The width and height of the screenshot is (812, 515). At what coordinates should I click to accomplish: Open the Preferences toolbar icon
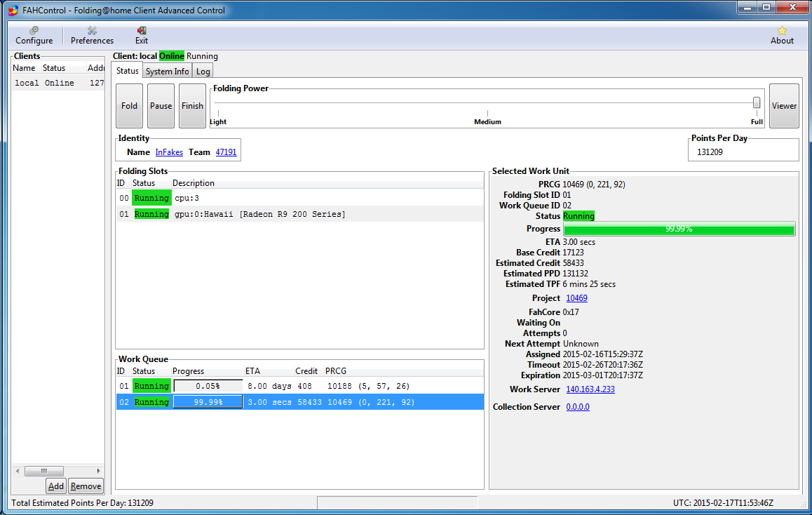92,35
